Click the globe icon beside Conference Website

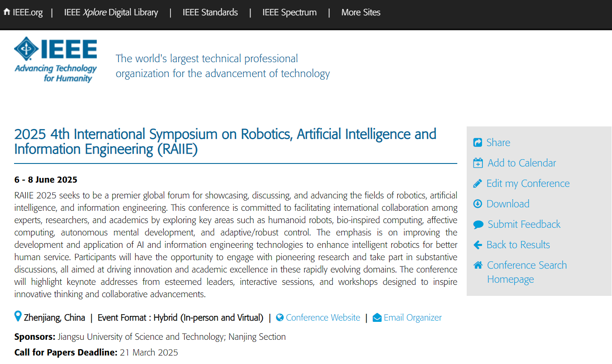(x=280, y=318)
